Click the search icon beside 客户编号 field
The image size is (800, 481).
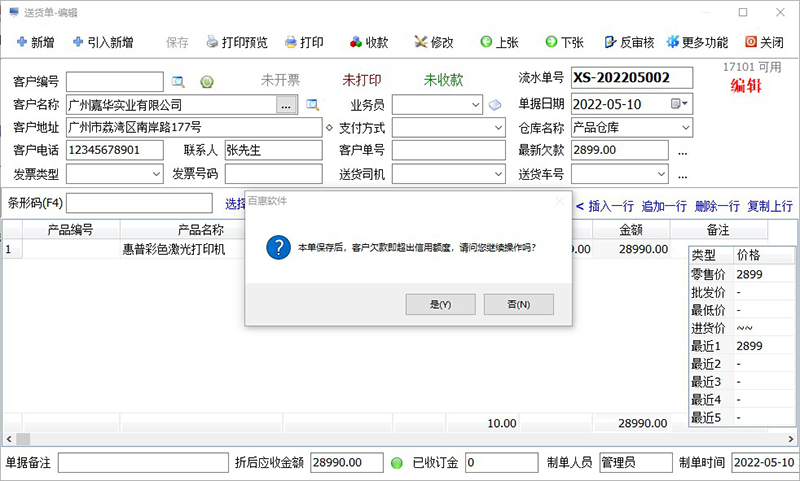(x=178, y=82)
